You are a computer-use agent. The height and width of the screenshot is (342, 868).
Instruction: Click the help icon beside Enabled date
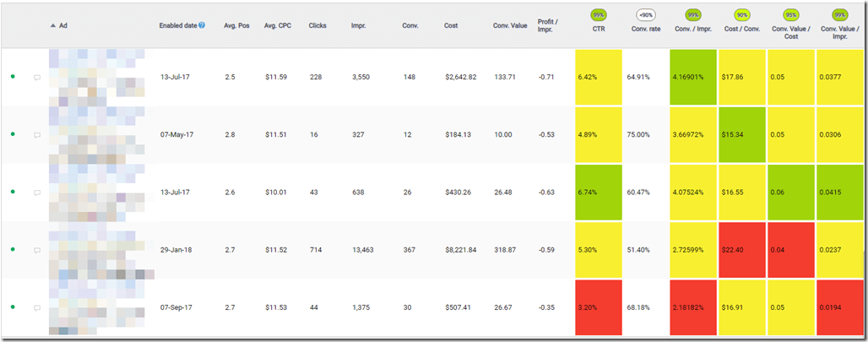202,25
